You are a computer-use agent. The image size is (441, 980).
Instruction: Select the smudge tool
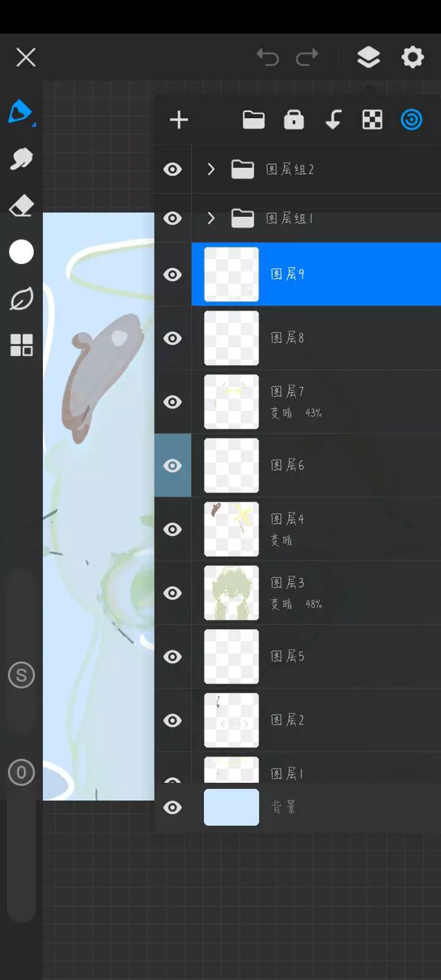tap(21, 159)
